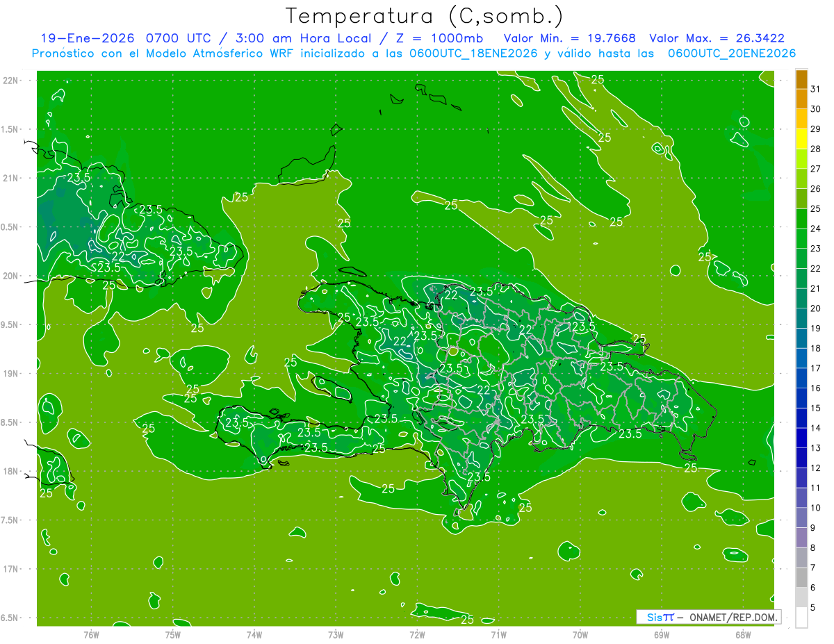This screenshot has height=644, width=834.
Task: Click the SisPI ONAMET/REP.DOM. logo box
Action: [x=708, y=617]
